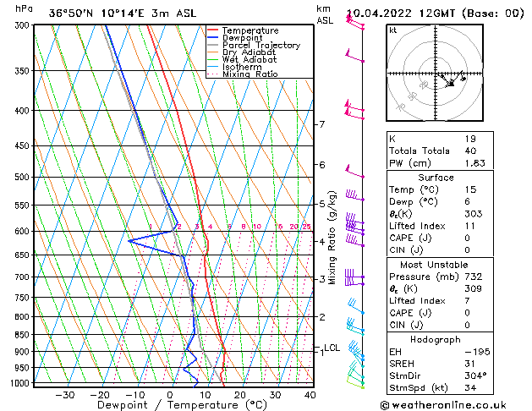
Task: Click the 450 hPa pressure level label
Action: (x=24, y=145)
